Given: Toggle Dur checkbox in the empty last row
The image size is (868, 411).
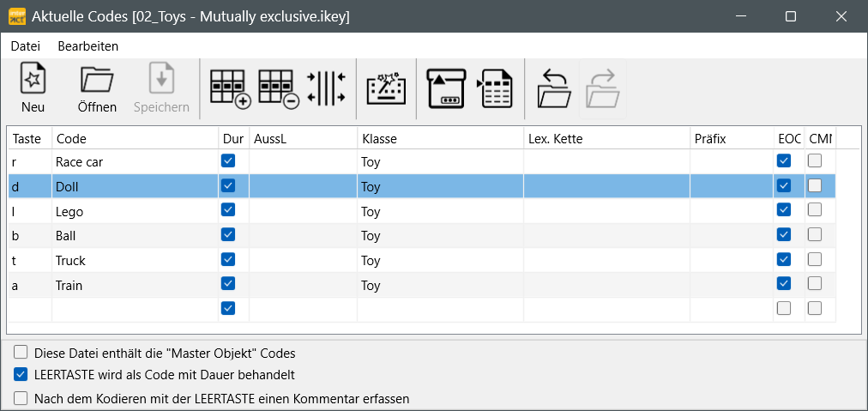Looking at the screenshot, I should pyautogui.click(x=228, y=309).
